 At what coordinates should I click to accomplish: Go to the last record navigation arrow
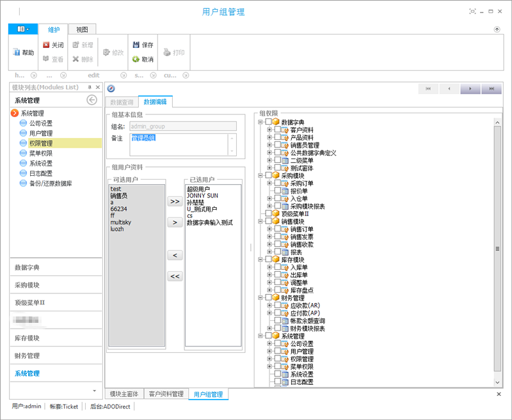[x=492, y=88]
